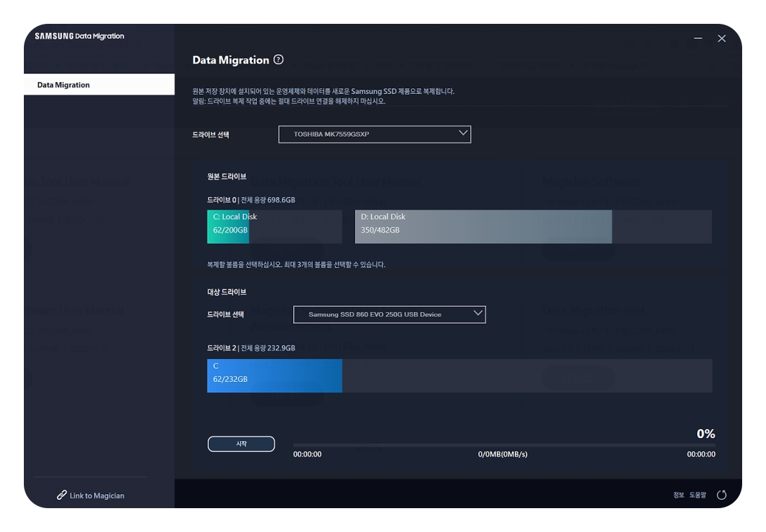Open the 정보 info link

pos(678,495)
